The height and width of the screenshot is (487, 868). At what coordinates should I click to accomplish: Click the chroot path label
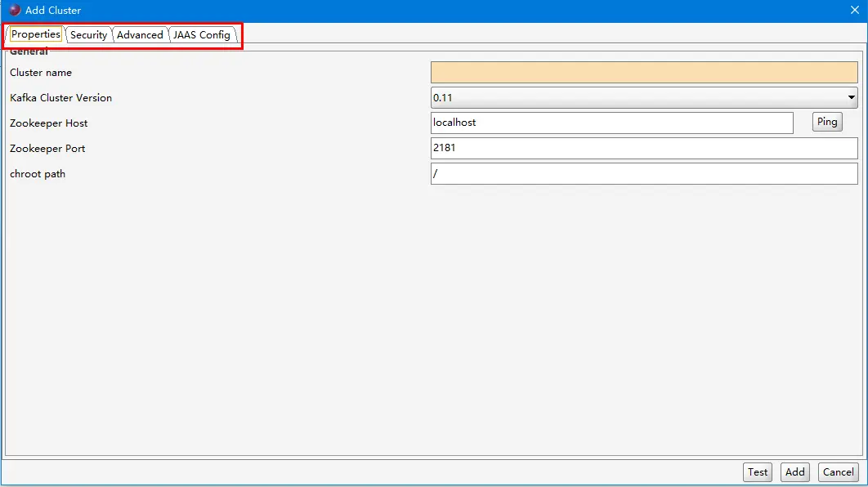(x=38, y=174)
